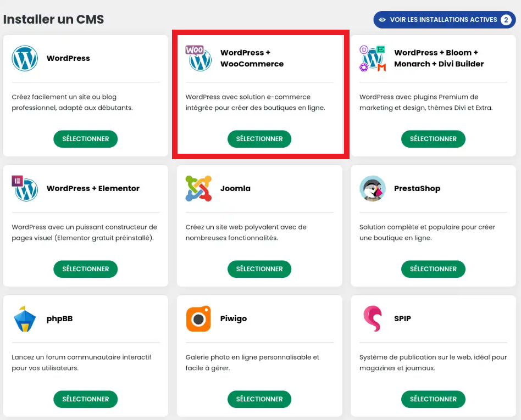The width and height of the screenshot is (521, 420).
Task: Click the PrestaShop title text
Action: point(417,188)
